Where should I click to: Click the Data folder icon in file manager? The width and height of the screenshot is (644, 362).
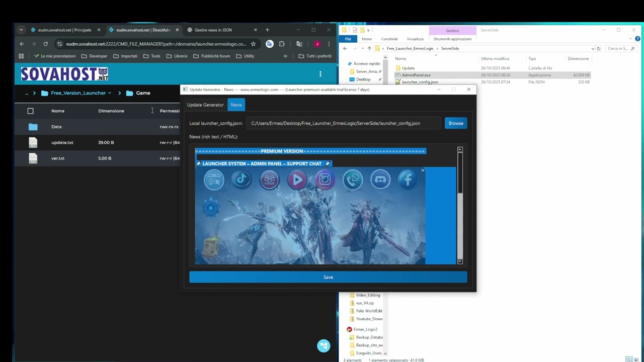pos(33,127)
